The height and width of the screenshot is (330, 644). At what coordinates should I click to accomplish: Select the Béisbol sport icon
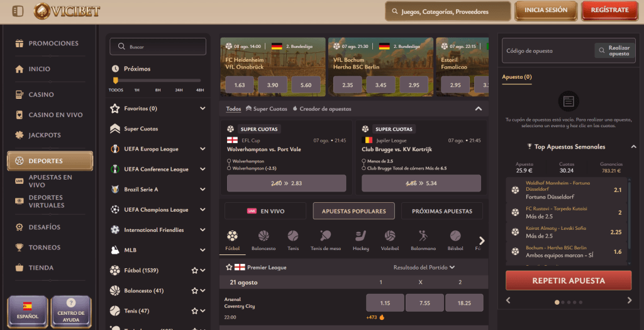tap(455, 236)
